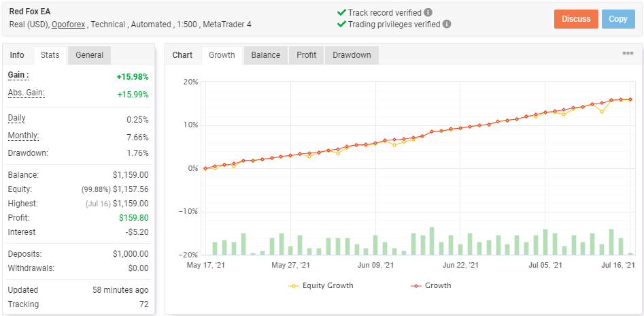Image resolution: width=644 pixels, height=316 pixels.
Task: Open the General tab
Action: 89,55
